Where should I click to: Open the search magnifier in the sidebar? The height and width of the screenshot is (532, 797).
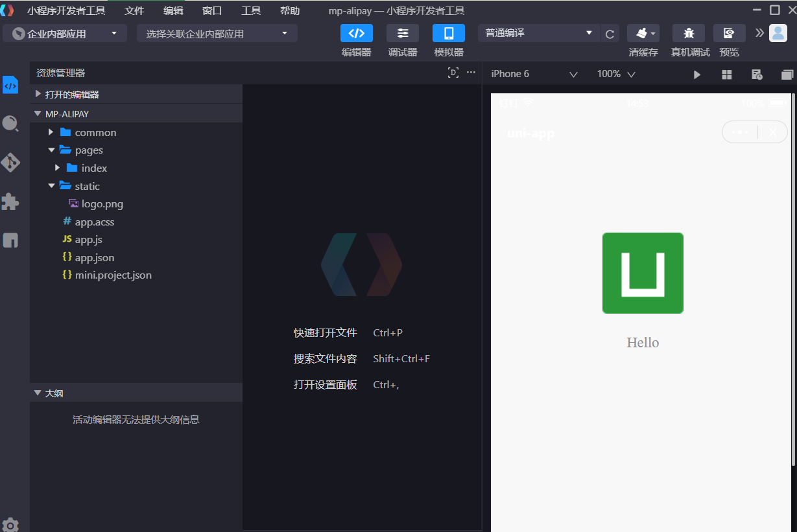[x=10, y=123]
